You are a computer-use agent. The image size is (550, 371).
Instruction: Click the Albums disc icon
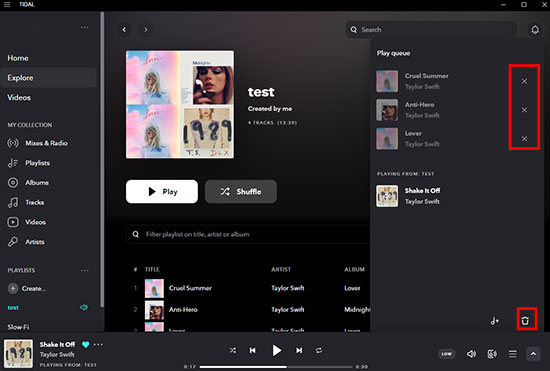click(x=13, y=183)
